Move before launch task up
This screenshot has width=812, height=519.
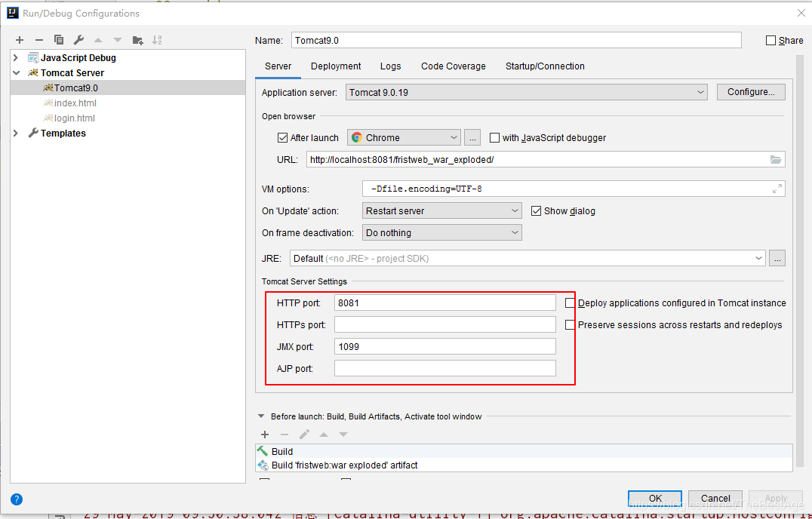click(x=324, y=435)
